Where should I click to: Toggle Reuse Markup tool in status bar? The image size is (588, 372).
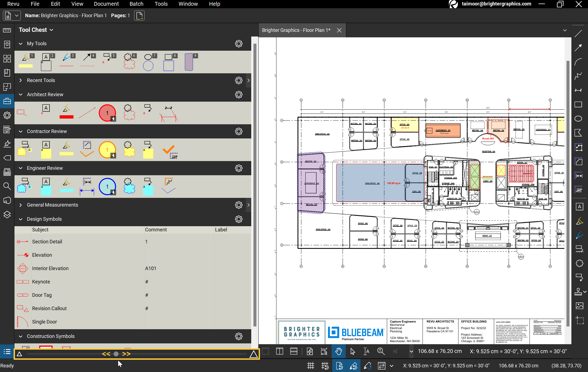[367, 366]
